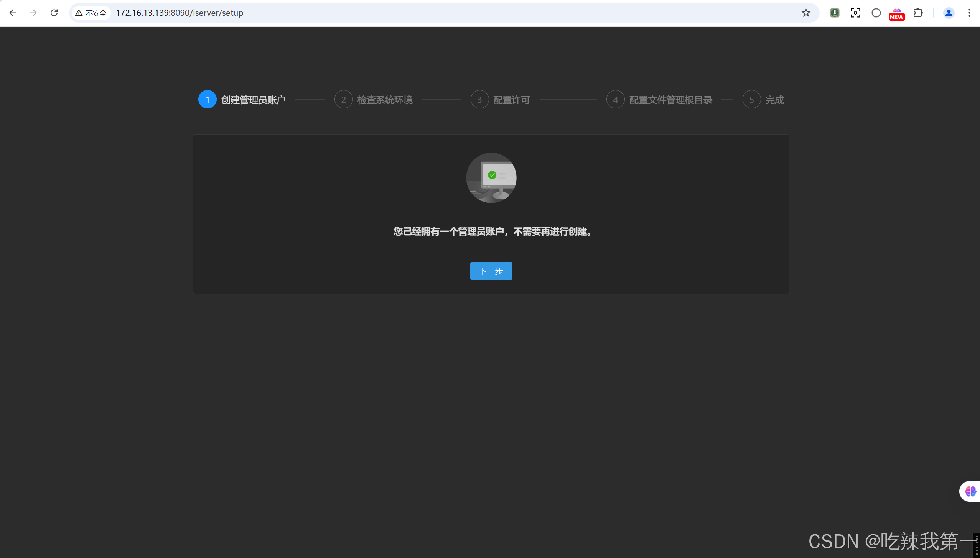Click the 不安全 security warning chip
980x558 pixels.
91,13
